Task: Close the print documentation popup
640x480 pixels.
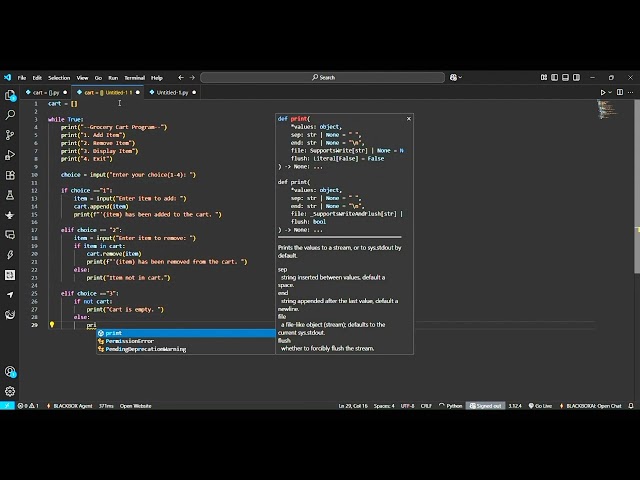Action: click(409, 119)
